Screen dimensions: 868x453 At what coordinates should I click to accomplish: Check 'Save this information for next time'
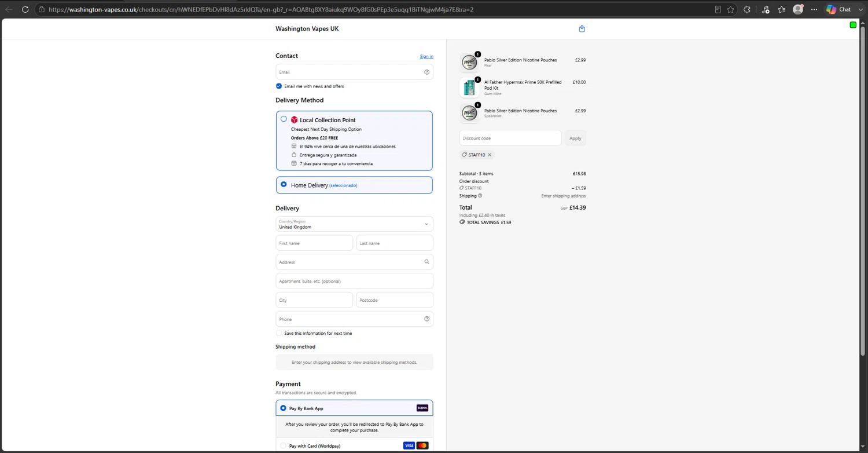tap(279, 333)
